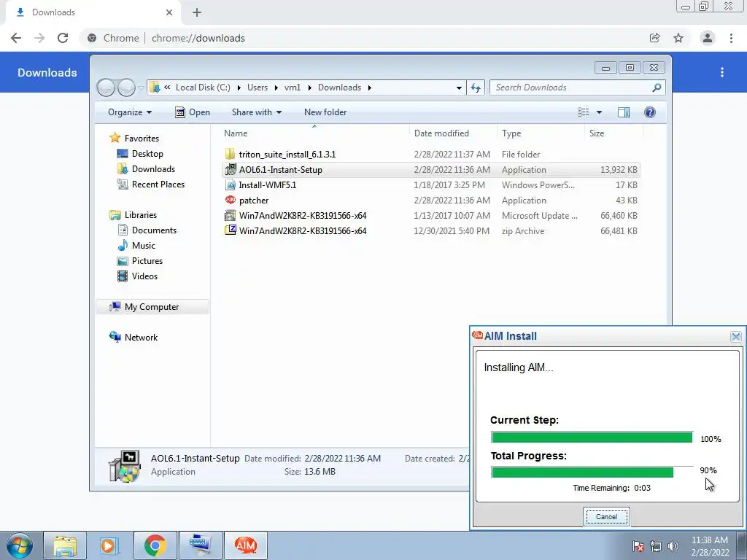This screenshot has height=560, width=747.
Task: Open Chrome profile avatar
Action: point(708,38)
